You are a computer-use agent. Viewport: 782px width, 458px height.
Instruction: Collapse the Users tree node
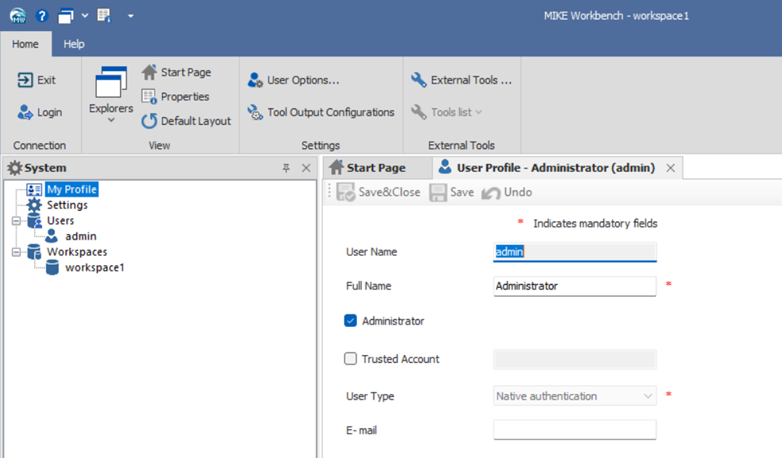16,221
